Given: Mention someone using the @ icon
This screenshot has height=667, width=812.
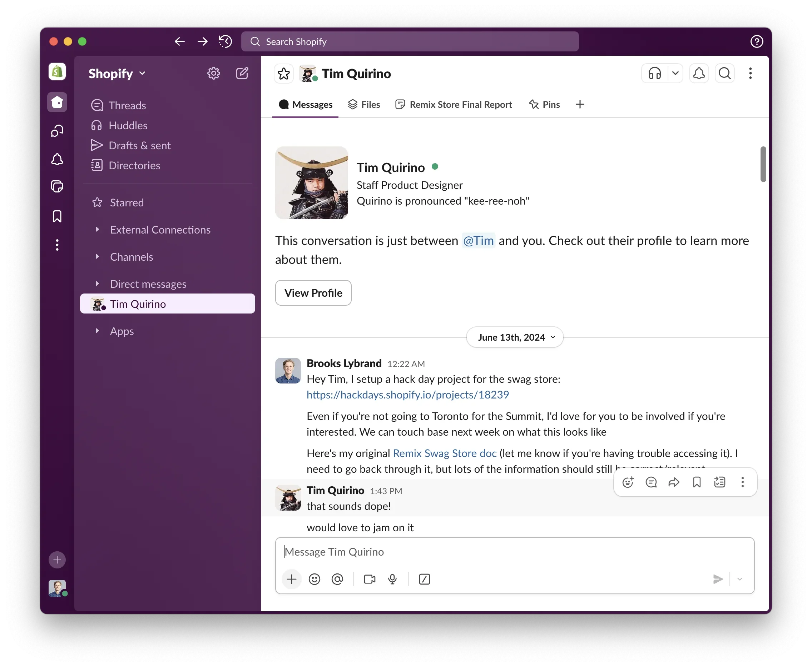Looking at the screenshot, I should click(337, 579).
